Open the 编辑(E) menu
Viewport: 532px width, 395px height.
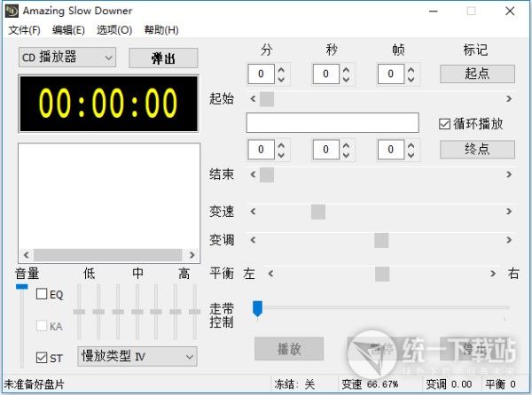(68, 30)
